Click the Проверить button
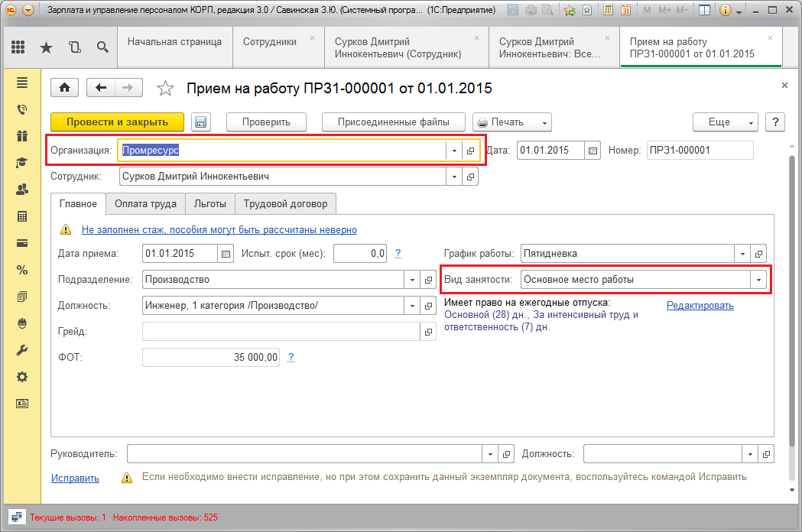This screenshot has height=532, width=802. (x=267, y=122)
